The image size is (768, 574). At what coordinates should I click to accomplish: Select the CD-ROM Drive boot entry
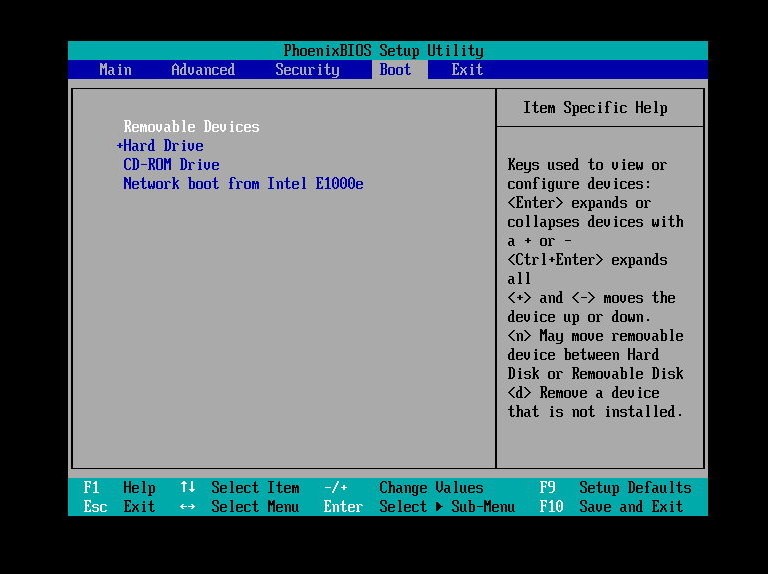click(171, 165)
